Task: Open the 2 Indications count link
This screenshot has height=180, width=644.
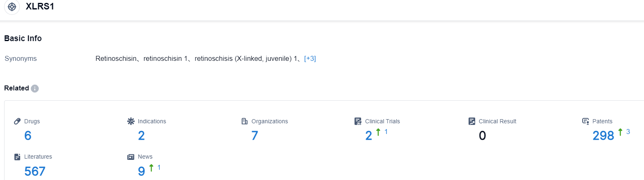Action: click(x=141, y=136)
